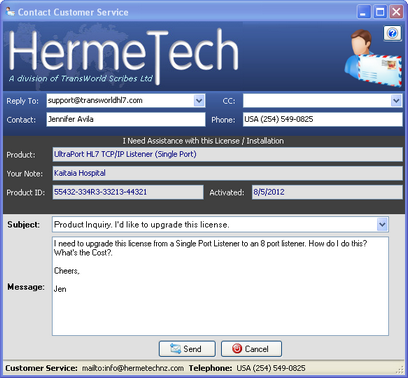Click the Activated date field

(x=327, y=192)
